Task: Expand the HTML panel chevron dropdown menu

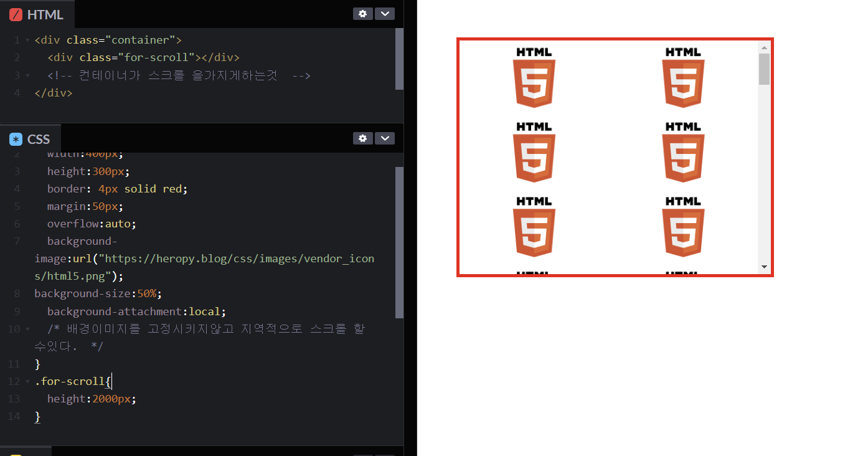Action: (385, 14)
